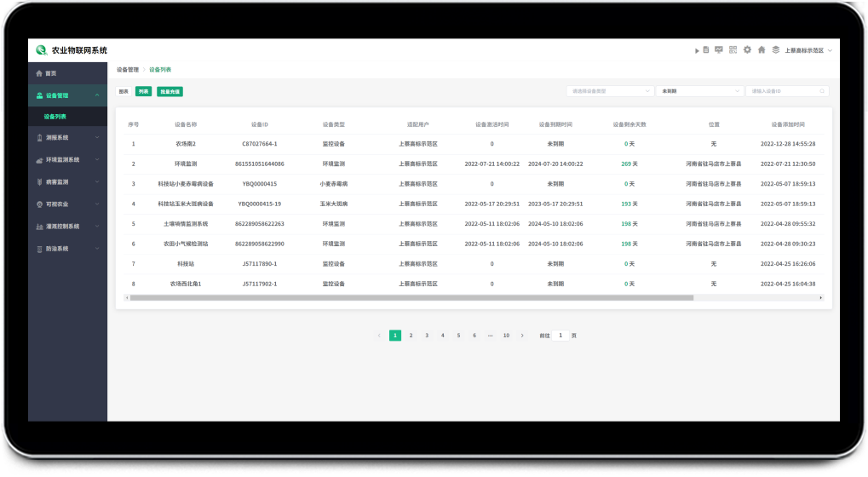Open the 未到期 status dropdown
This screenshot has height=477, width=868.
pos(699,91)
